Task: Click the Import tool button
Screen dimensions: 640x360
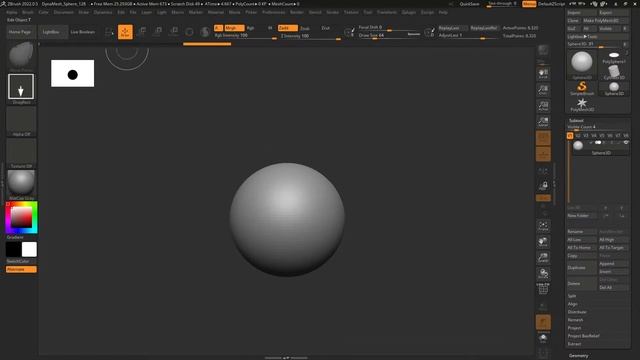Action: 582,13
